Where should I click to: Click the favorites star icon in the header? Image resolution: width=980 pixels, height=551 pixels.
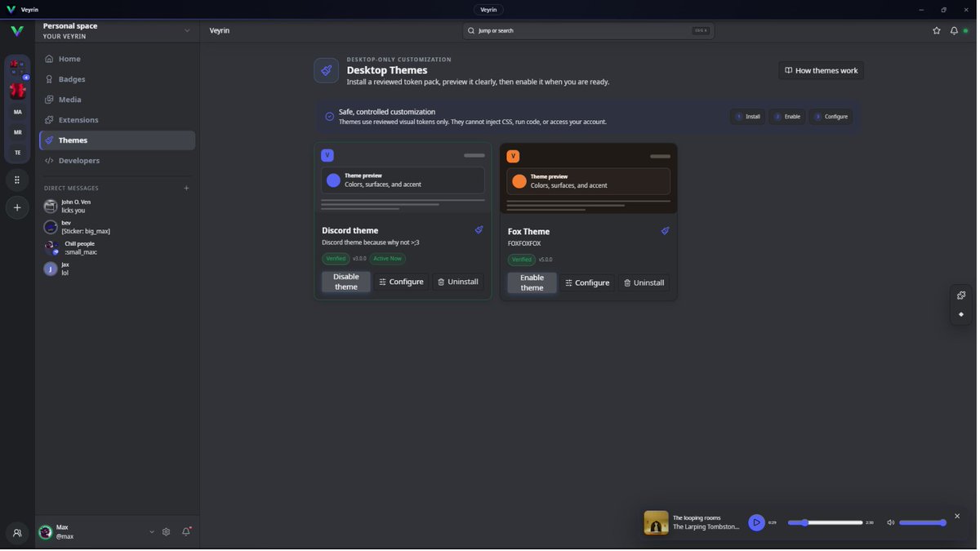937,31
